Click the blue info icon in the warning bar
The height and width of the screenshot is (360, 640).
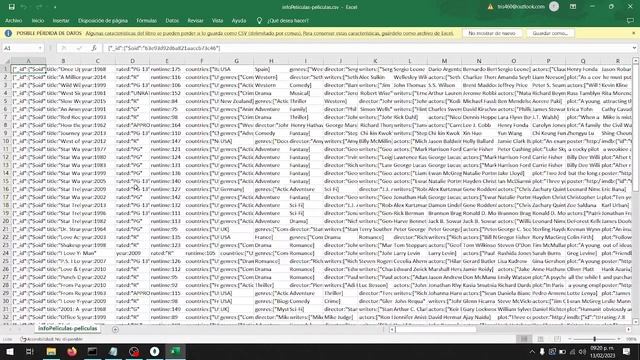tap(8, 33)
